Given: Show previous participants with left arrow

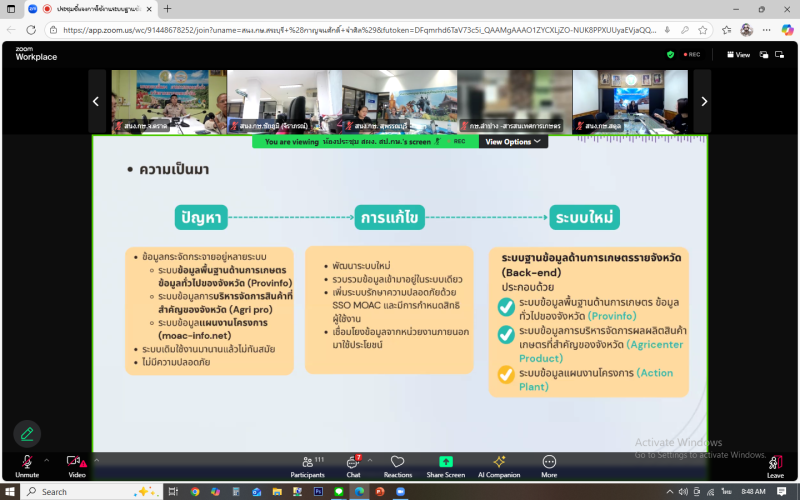Looking at the screenshot, I should pos(96,101).
